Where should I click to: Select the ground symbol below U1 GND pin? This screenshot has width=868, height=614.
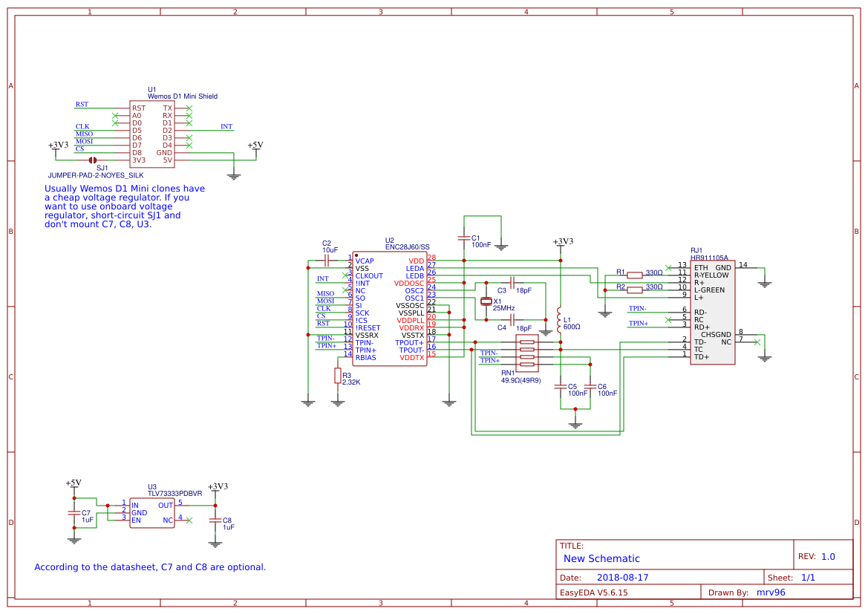pos(234,177)
